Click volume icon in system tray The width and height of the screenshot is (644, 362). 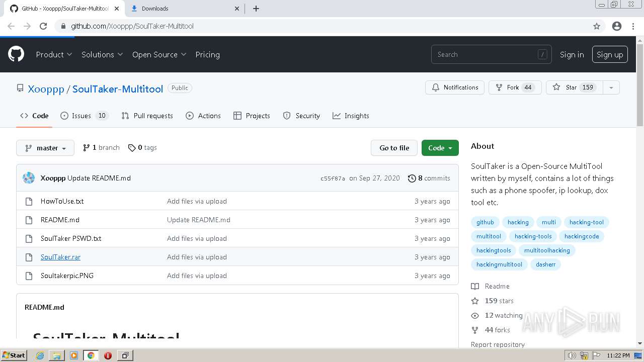(x=572, y=355)
